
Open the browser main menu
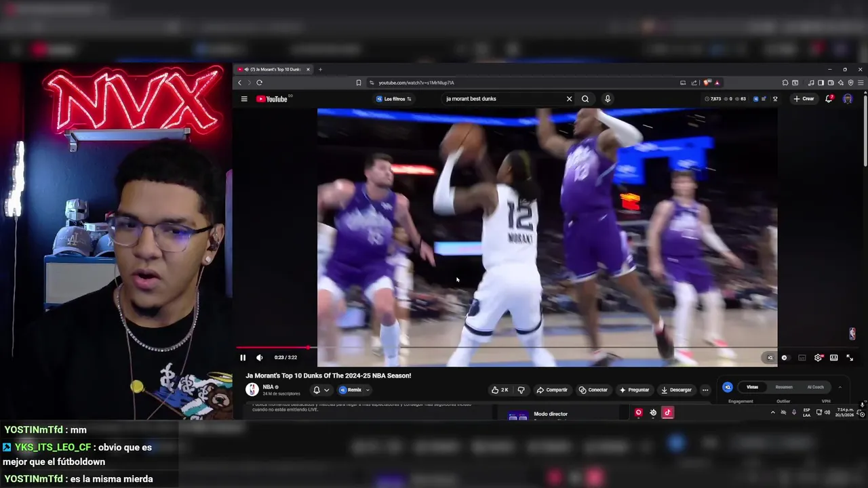click(x=861, y=83)
